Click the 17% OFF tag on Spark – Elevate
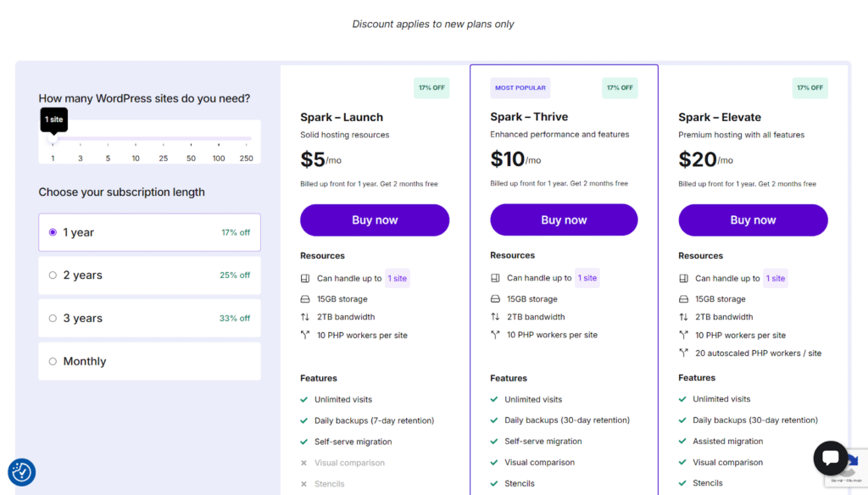The image size is (868, 495). coord(810,88)
